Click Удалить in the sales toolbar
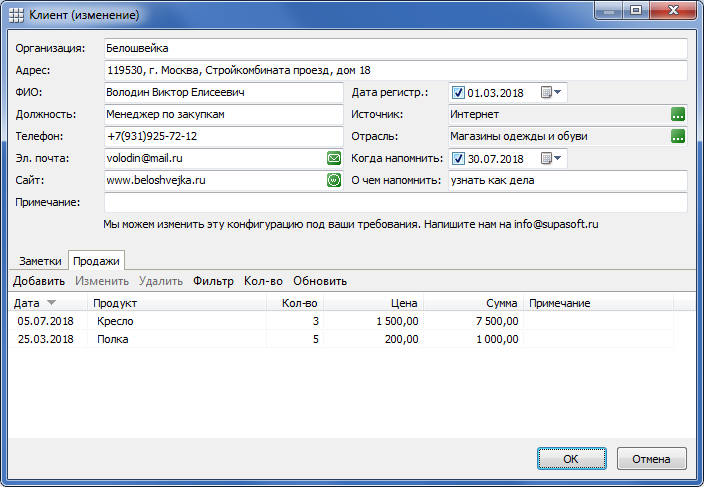The height and width of the screenshot is (487, 704). (x=161, y=281)
